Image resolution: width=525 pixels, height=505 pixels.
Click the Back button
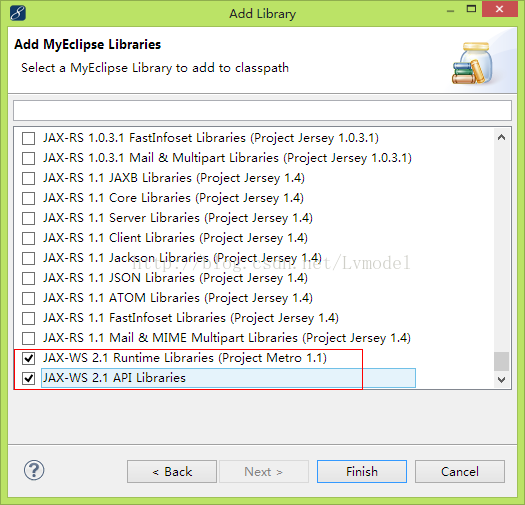(x=172, y=472)
